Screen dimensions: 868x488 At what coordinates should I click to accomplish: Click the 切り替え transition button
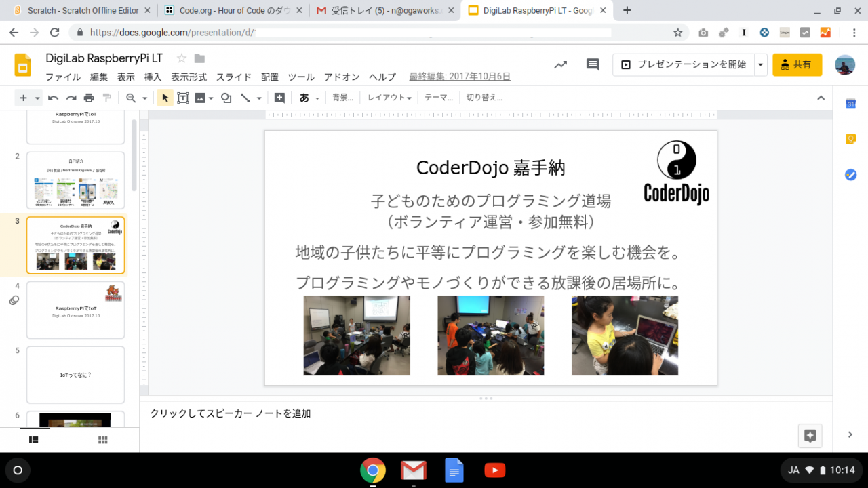[484, 98]
